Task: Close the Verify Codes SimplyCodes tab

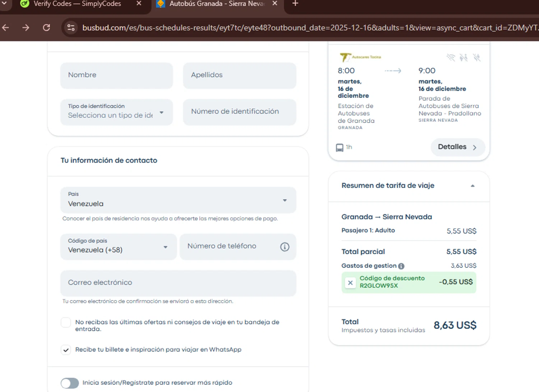Action: coord(139,4)
